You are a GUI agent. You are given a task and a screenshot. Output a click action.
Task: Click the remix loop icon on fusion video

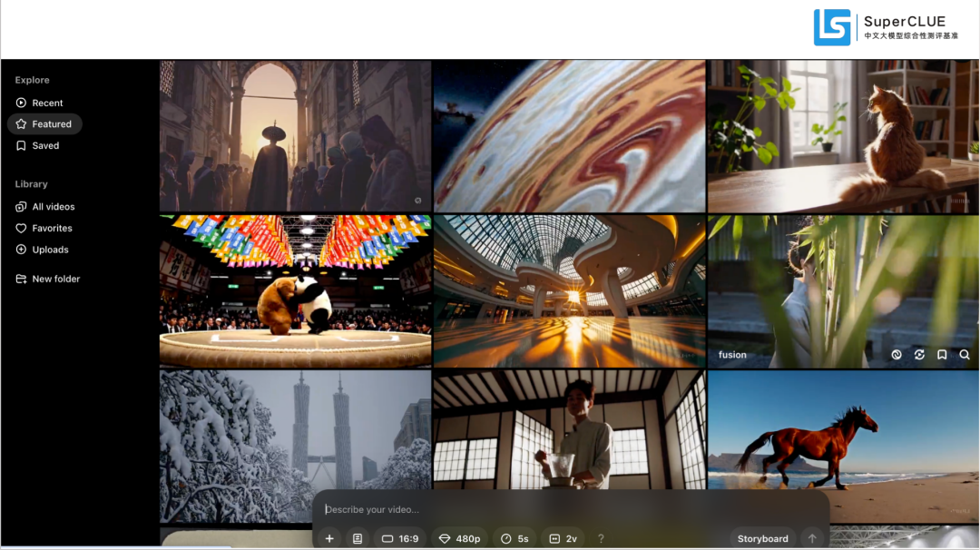pyautogui.click(x=919, y=354)
